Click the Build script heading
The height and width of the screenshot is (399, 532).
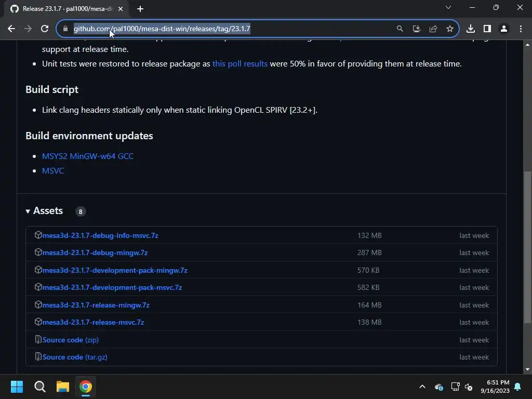(52, 89)
